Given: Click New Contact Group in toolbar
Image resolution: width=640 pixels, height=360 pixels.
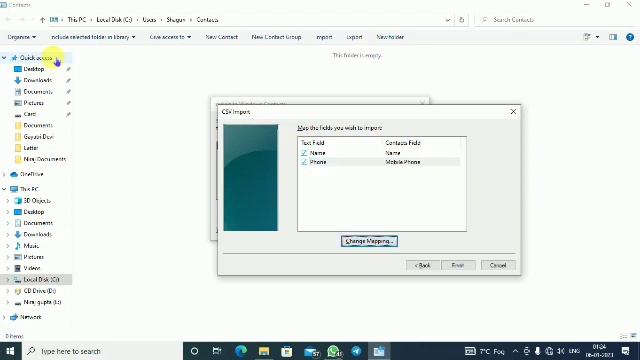Looking at the screenshot, I should tap(276, 37).
